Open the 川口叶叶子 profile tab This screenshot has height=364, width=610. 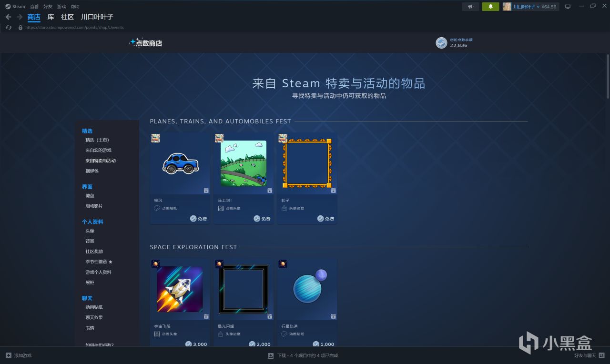pos(97,17)
